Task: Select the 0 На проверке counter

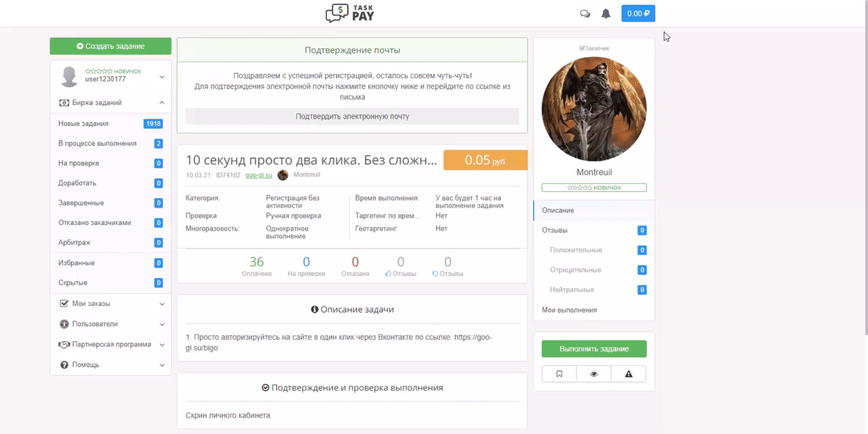Action: coord(307,266)
